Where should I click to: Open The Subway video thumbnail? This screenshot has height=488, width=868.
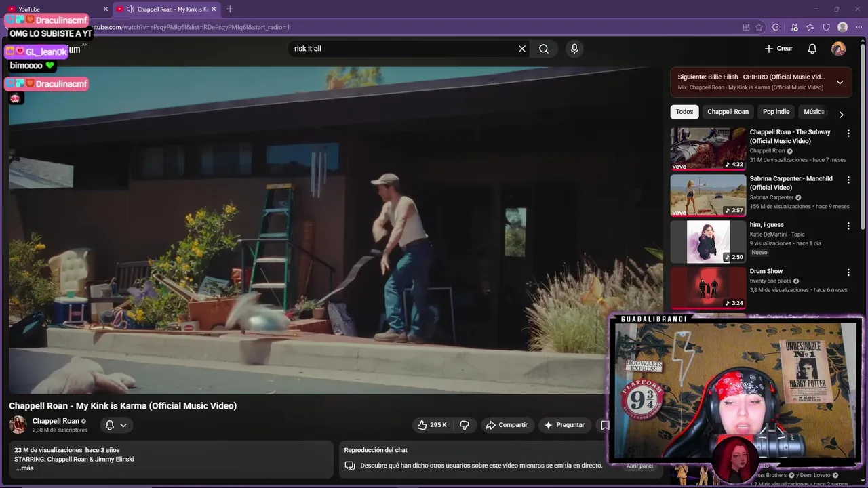pos(708,149)
